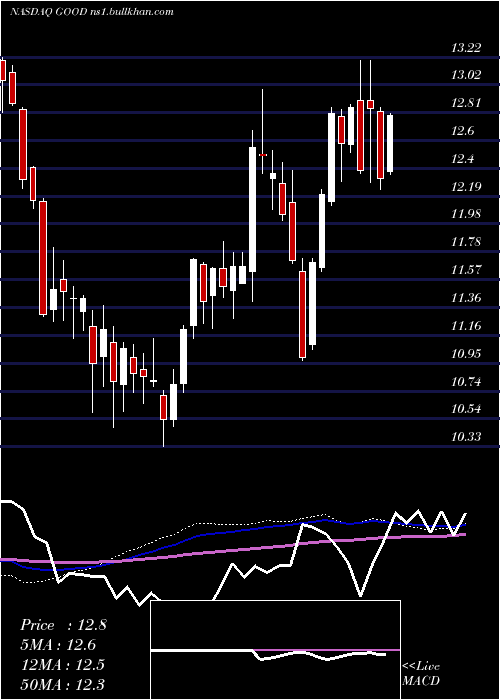The height and width of the screenshot is (700, 500).
Task: Click inside the Live MACD inset chart
Action: (x=275, y=650)
